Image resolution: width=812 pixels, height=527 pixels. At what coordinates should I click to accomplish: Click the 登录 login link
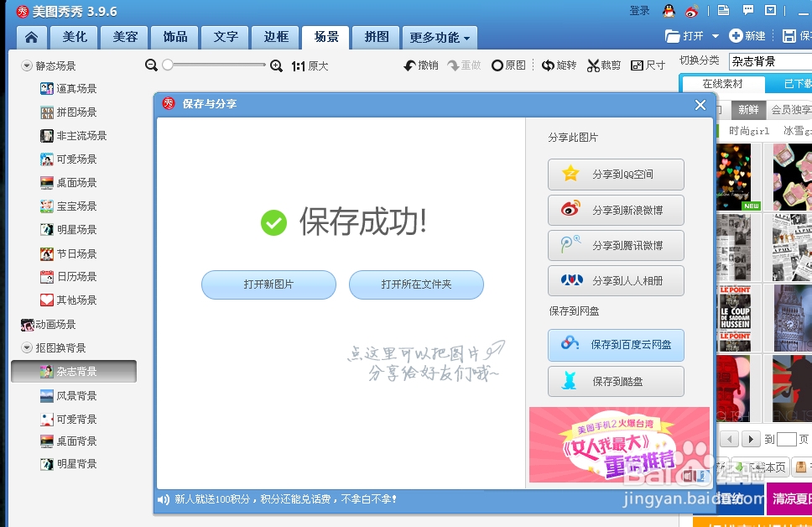click(639, 11)
